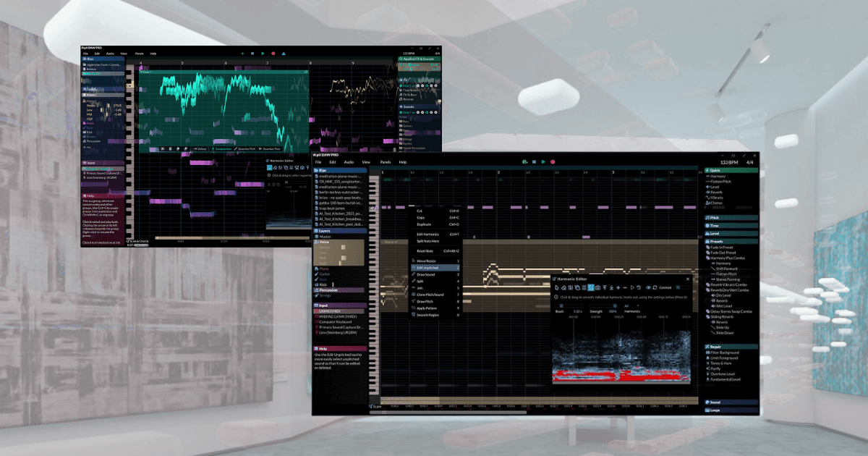Image resolution: width=868 pixels, height=456 pixels.
Task: Click camera snapshot icon in Harmonic Editor
Action: tap(597, 287)
